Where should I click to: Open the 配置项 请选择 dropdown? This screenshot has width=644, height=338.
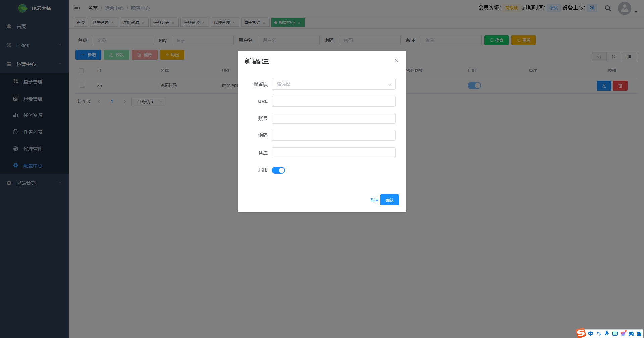tap(333, 84)
